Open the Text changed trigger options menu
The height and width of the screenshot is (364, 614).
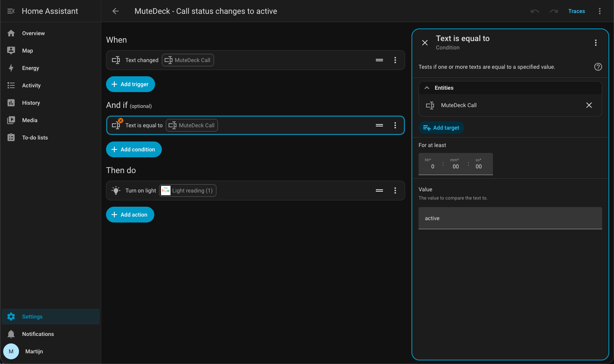pyautogui.click(x=395, y=60)
